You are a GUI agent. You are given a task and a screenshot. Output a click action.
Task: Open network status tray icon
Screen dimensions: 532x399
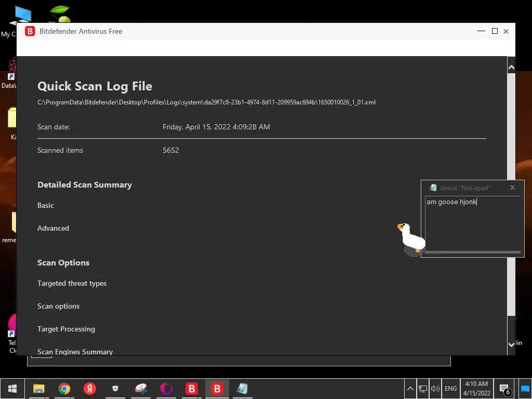point(423,389)
